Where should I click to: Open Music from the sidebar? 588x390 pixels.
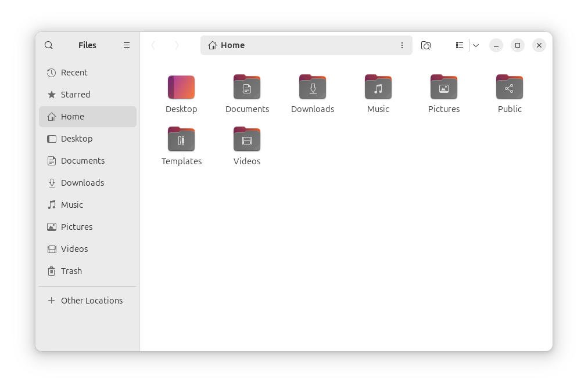click(x=88, y=205)
